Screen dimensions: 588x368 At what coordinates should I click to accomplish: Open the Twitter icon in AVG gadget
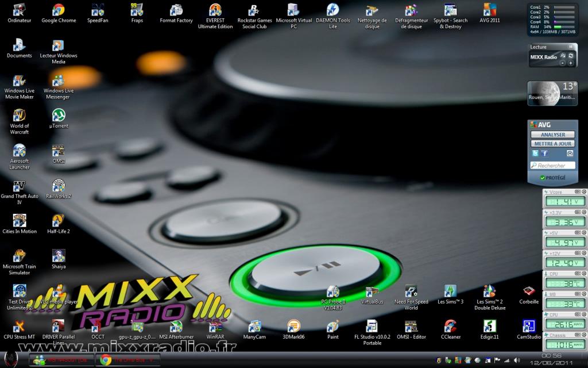[x=535, y=153]
